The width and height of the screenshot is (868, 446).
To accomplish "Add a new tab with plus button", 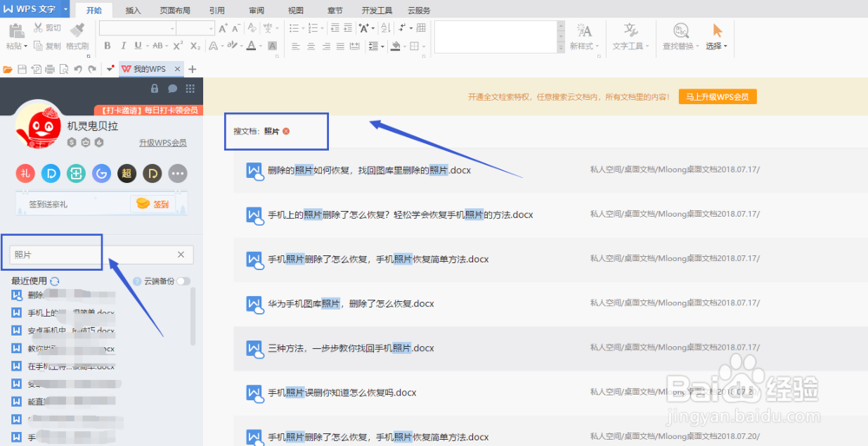I will coord(192,69).
